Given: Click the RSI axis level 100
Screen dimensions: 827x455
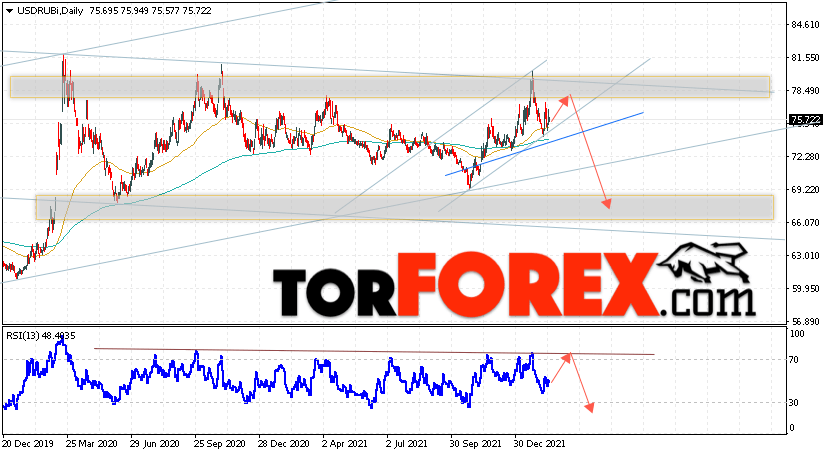Looking at the screenshot, I should pyautogui.click(x=797, y=334).
